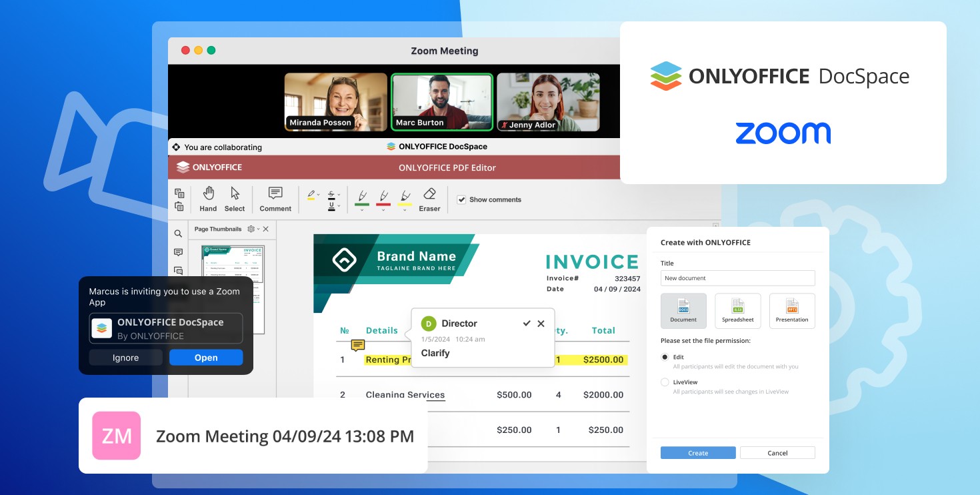Click the Create button
The height and width of the screenshot is (495, 980).
pyautogui.click(x=698, y=453)
